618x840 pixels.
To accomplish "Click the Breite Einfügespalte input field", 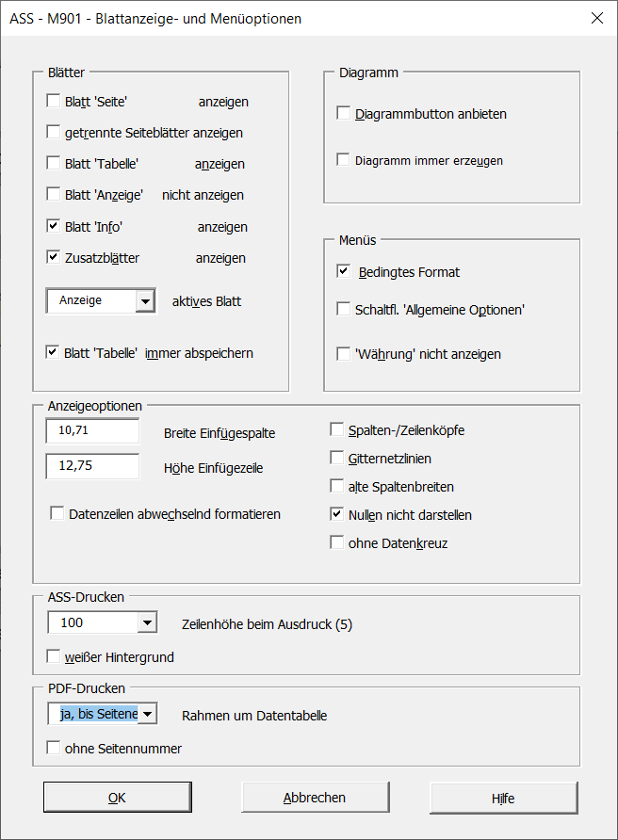I will click(x=91, y=431).
